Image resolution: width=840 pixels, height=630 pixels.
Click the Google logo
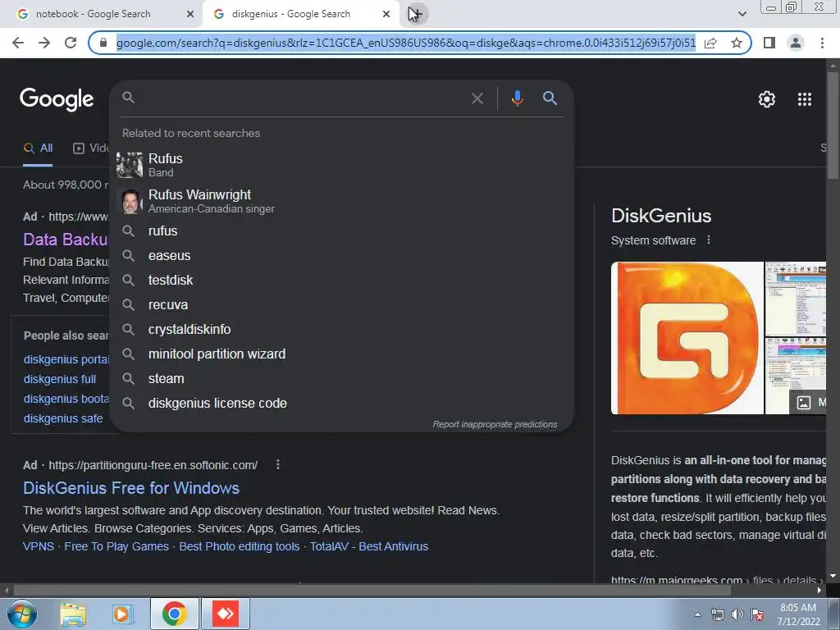[x=57, y=99]
